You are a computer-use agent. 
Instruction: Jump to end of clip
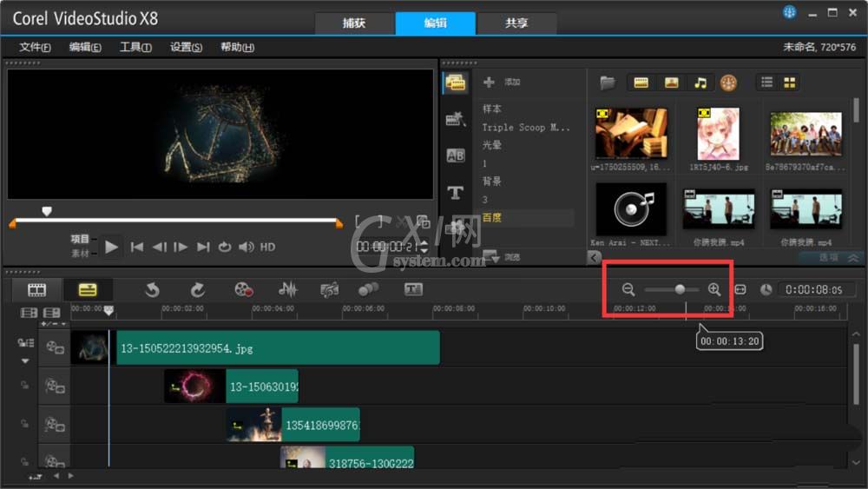[x=203, y=247]
